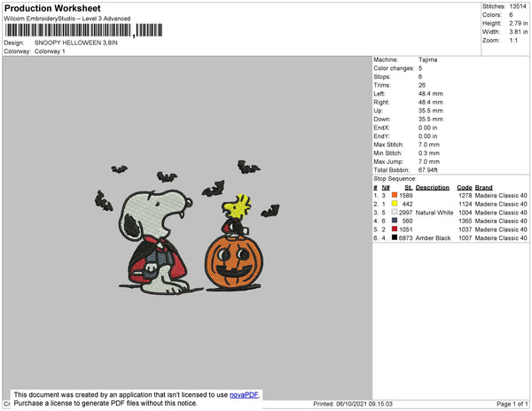The image size is (532, 411).
Task: Click the Total Bobbin value '67.94ft'
Action: pos(428,170)
